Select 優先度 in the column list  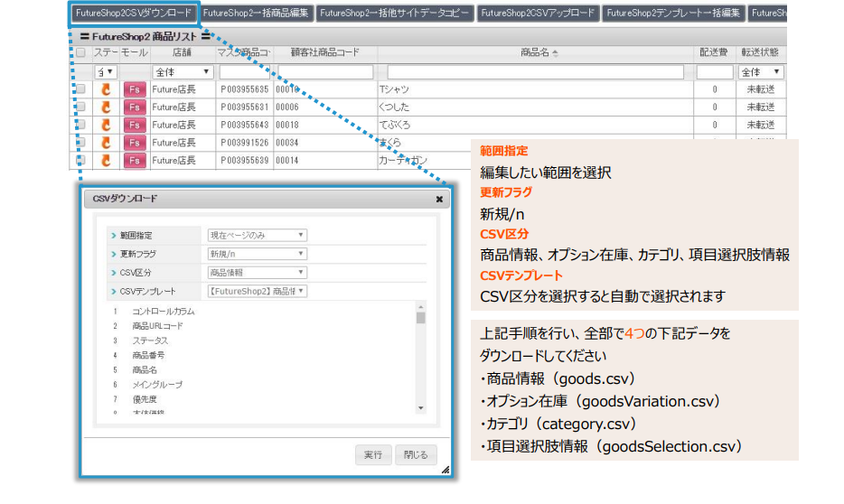(x=145, y=399)
